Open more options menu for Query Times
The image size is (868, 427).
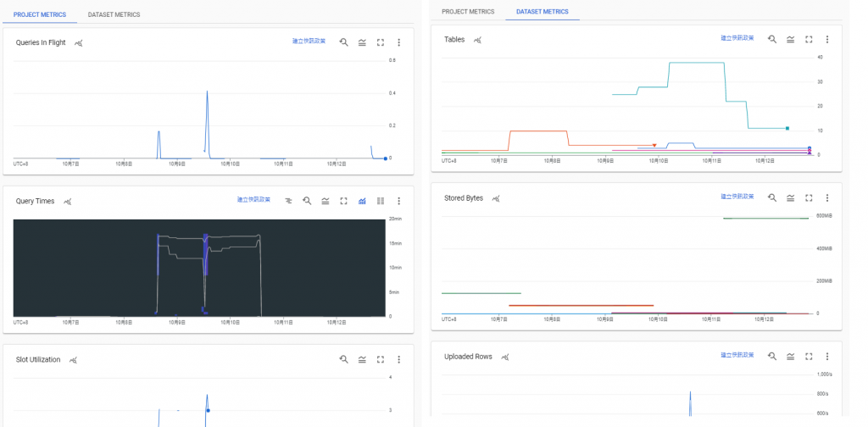pos(398,201)
